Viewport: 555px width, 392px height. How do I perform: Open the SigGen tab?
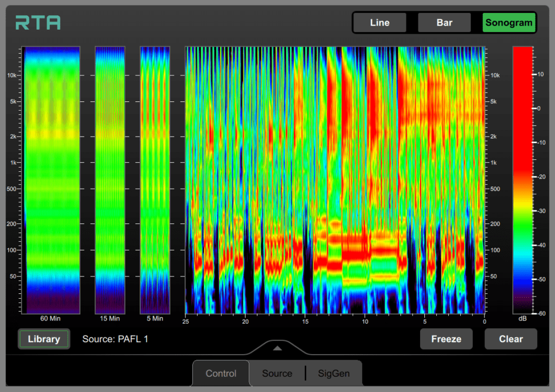(333, 374)
